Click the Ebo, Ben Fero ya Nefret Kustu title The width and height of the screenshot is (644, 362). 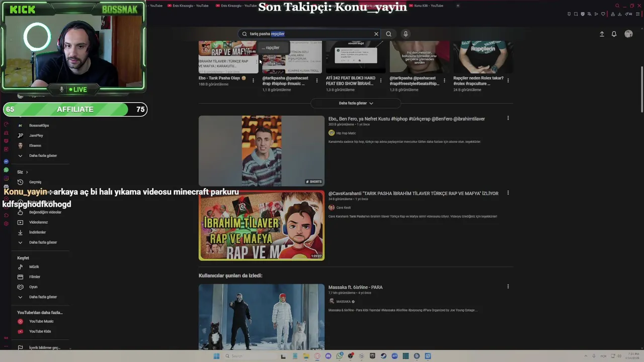coord(407,119)
